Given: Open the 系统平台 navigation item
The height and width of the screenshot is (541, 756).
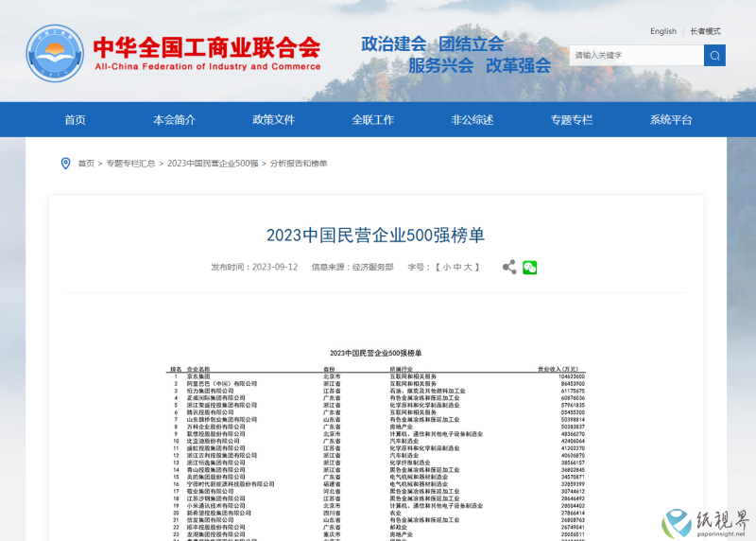Looking at the screenshot, I should 671,120.
